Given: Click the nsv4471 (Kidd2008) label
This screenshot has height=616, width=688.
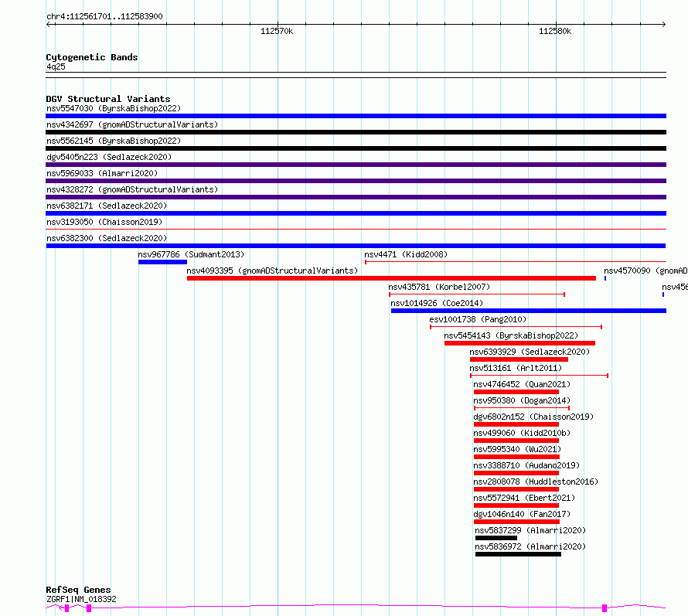Looking at the screenshot, I should 406,254.
